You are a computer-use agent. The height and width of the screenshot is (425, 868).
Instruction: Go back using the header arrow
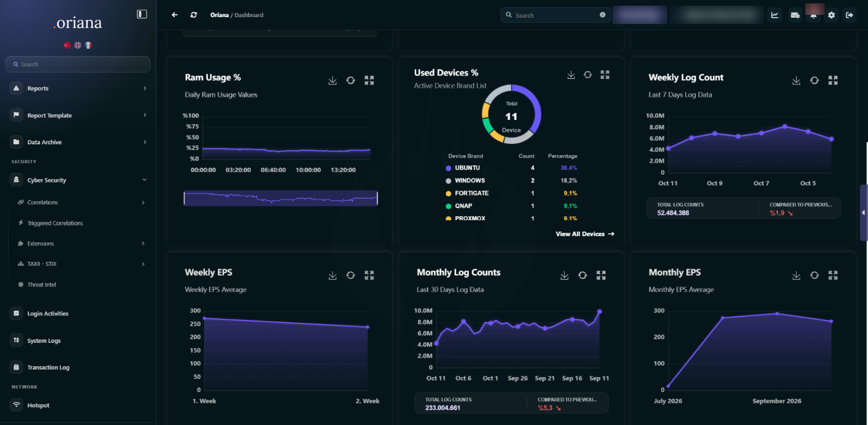coord(175,15)
